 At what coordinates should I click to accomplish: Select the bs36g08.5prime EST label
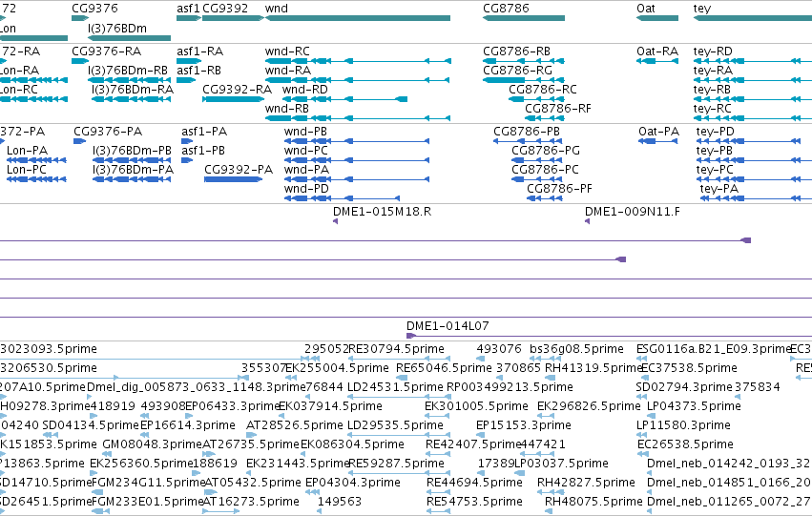[576, 349]
